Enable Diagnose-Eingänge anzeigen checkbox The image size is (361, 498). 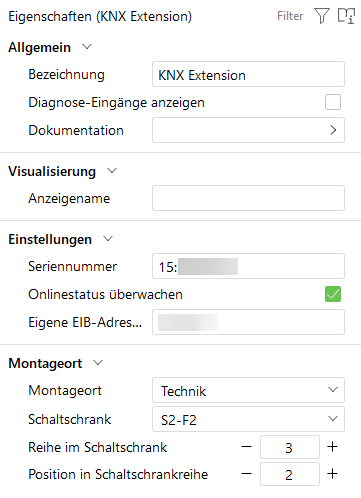[333, 102]
